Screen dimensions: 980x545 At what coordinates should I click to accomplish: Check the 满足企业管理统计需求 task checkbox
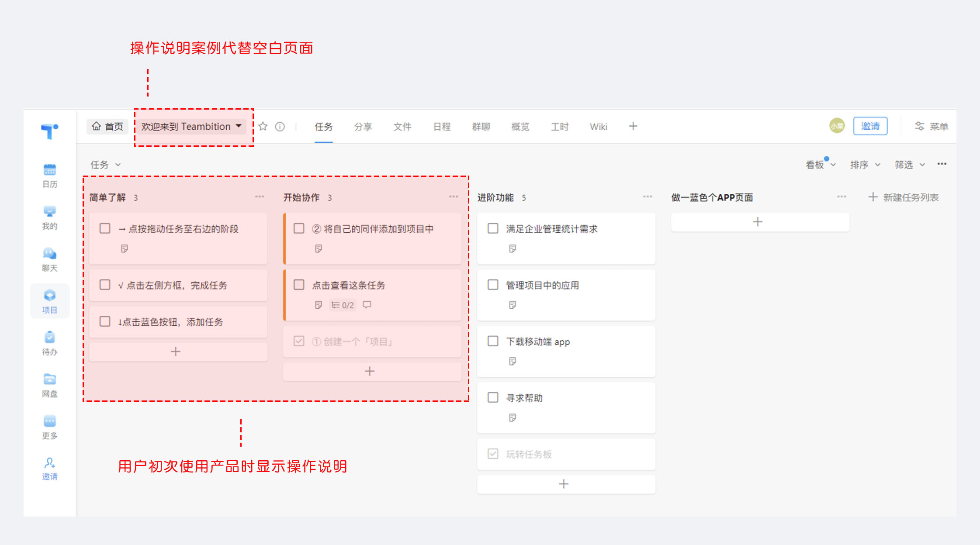[x=493, y=228]
